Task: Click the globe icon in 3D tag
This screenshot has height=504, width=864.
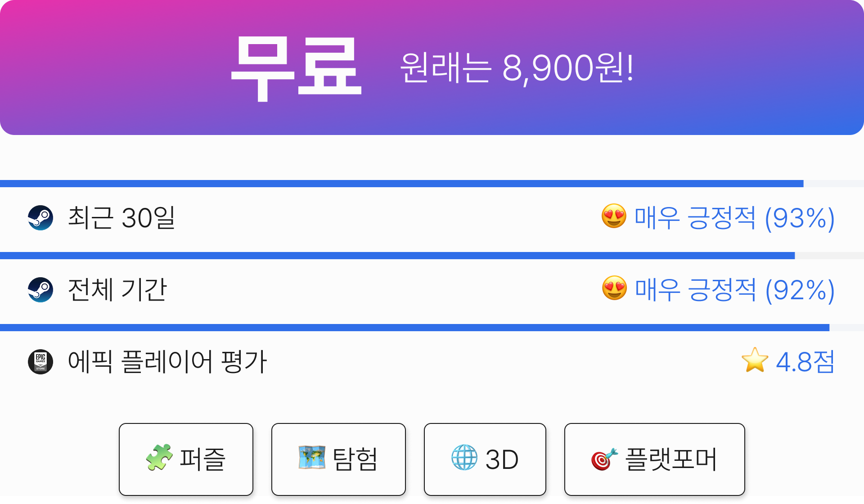Action: [464, 458]
